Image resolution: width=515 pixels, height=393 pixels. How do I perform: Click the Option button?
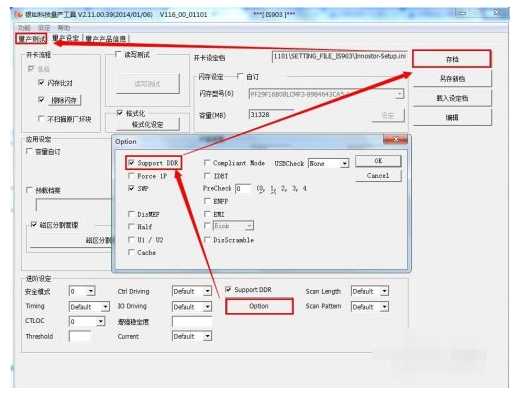pos(259,306)
